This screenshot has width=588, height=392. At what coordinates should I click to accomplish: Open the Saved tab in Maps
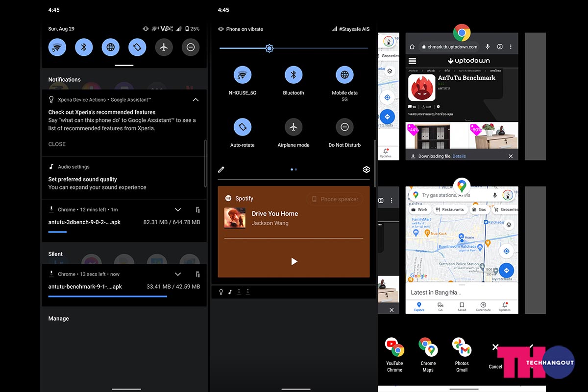pyautogui.click(x=462, y=307)
